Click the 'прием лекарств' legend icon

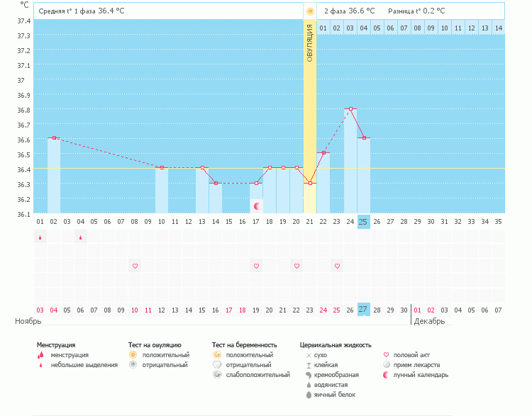386,365
